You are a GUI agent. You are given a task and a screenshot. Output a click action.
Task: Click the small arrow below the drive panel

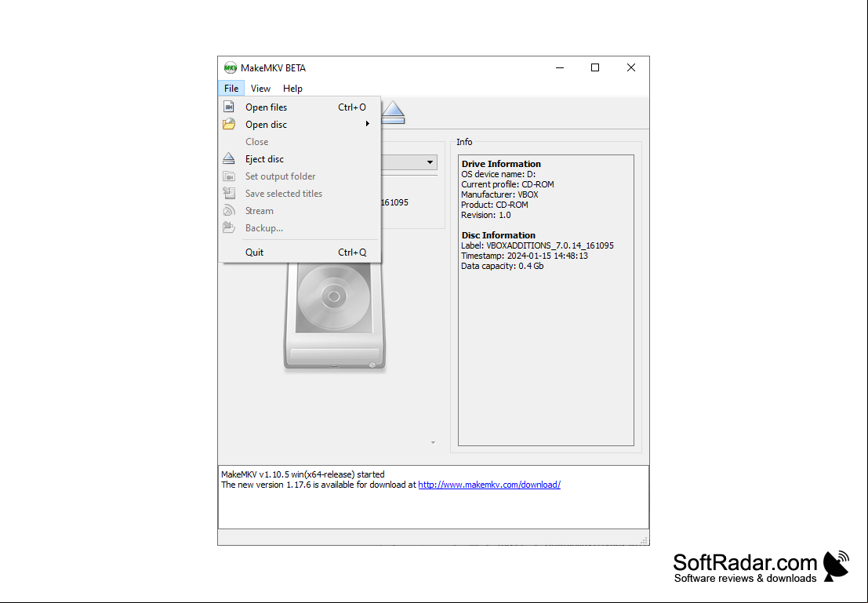[x=433, y=442]
